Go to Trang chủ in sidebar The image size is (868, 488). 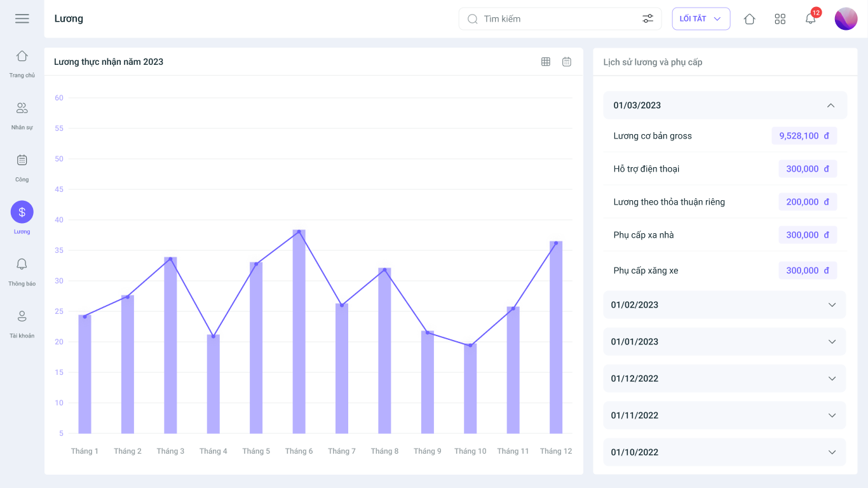pyautogui.click(x=22, y=64)
